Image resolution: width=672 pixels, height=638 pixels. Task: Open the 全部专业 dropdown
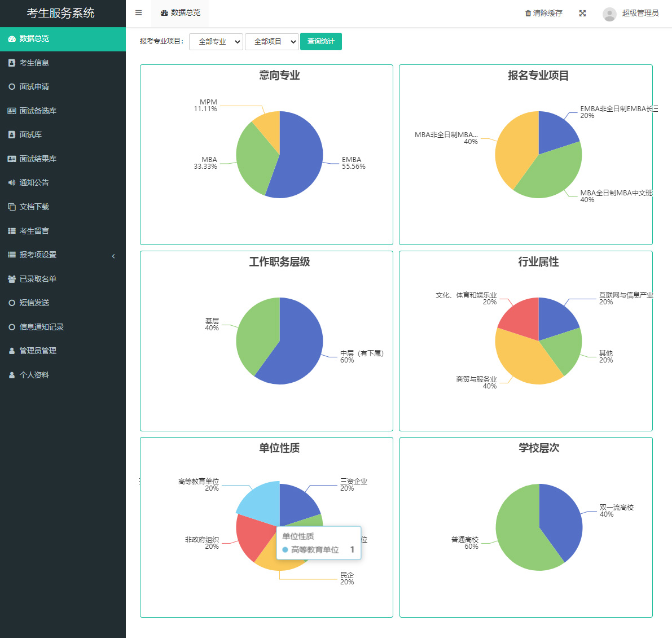click(216, 42)
